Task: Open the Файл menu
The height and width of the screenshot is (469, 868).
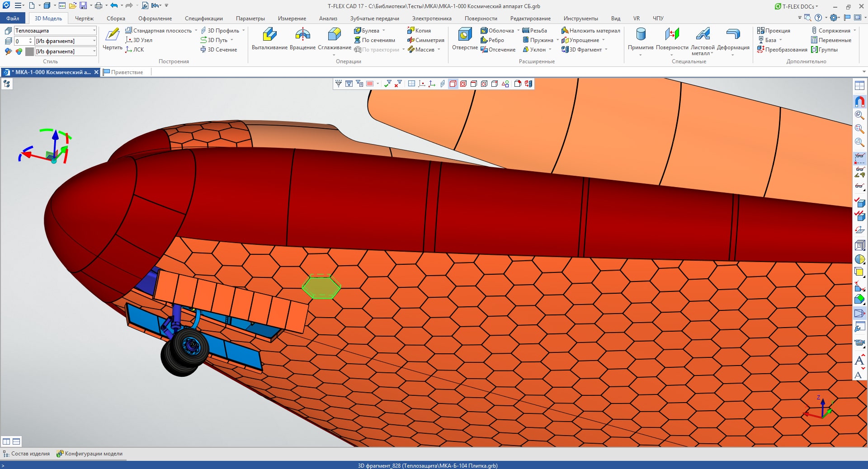Action: [x=13, y=19]
